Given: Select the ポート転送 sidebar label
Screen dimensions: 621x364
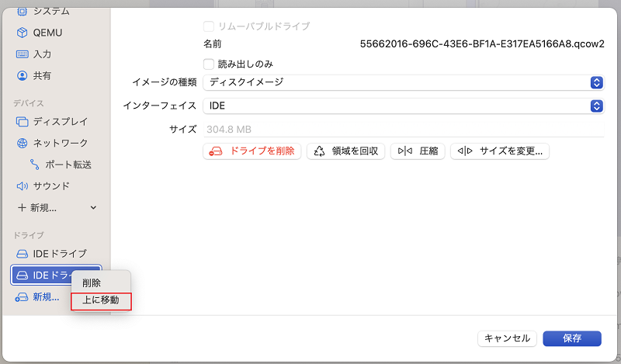Looking at the screenshot, I should click(x=68, y=165).
